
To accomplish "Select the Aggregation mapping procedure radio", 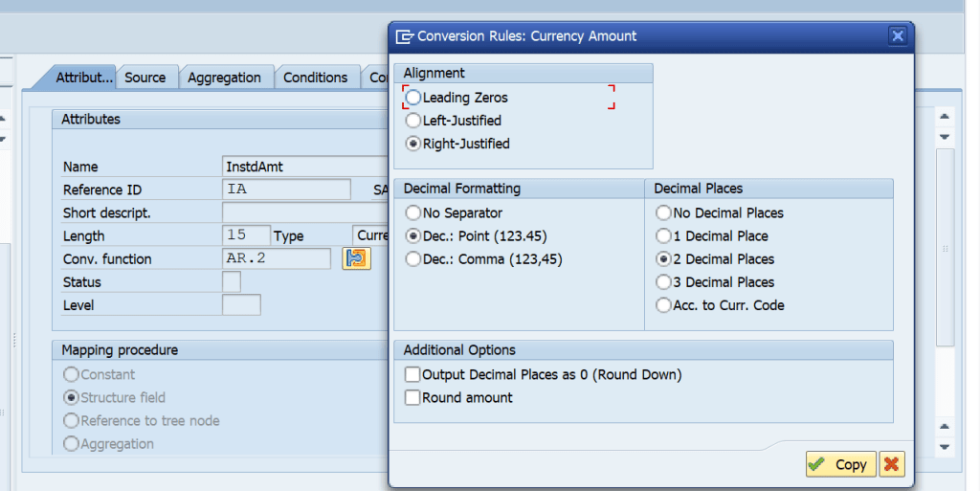I will [x=71, y=443].
